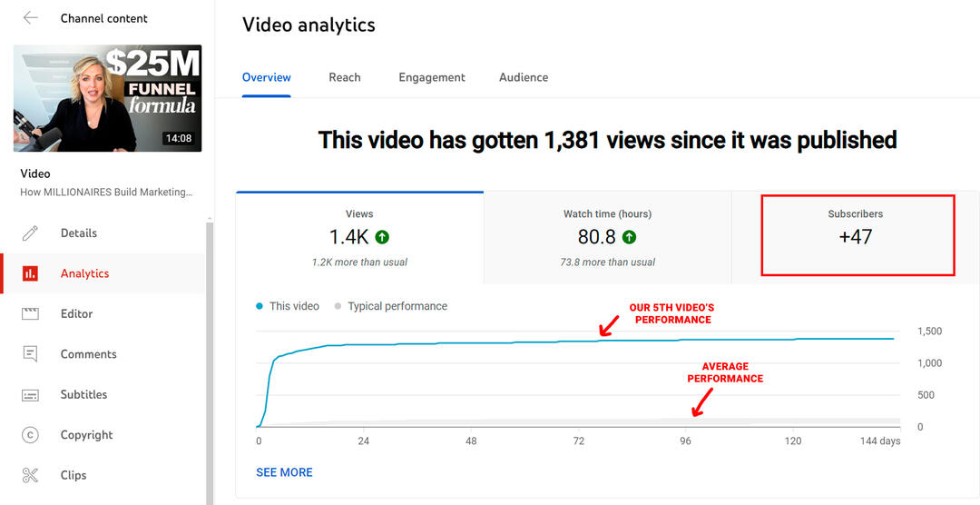The height and width of the screenshot is (505, 980).
Task: Click the back arrow beside Channel content
Action: (x=31, y=18)
